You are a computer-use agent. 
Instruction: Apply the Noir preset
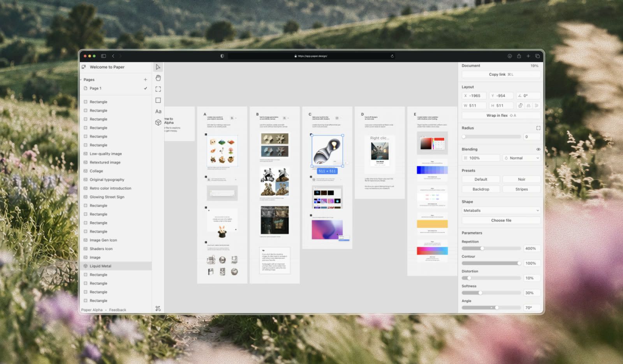point(521,179)
